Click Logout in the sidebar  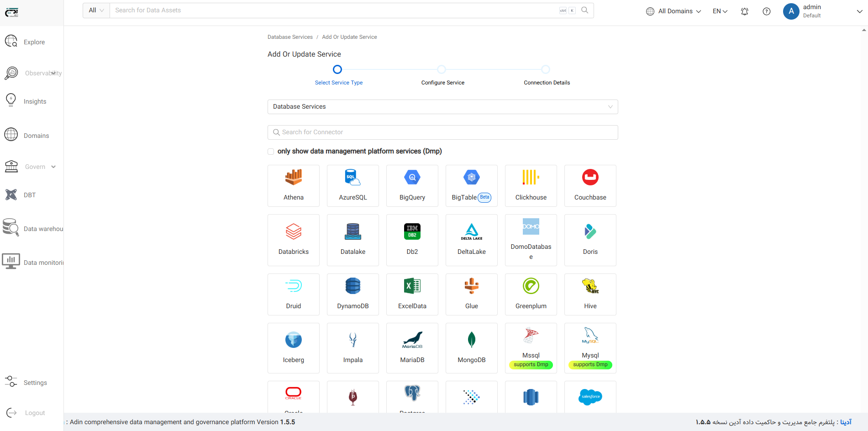coord(35,413)
